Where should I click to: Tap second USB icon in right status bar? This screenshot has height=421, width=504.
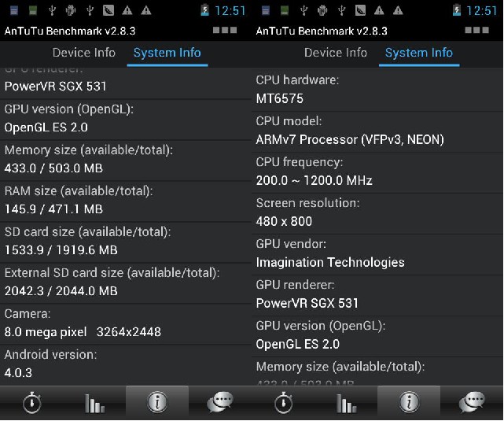(x=341, y=10)
